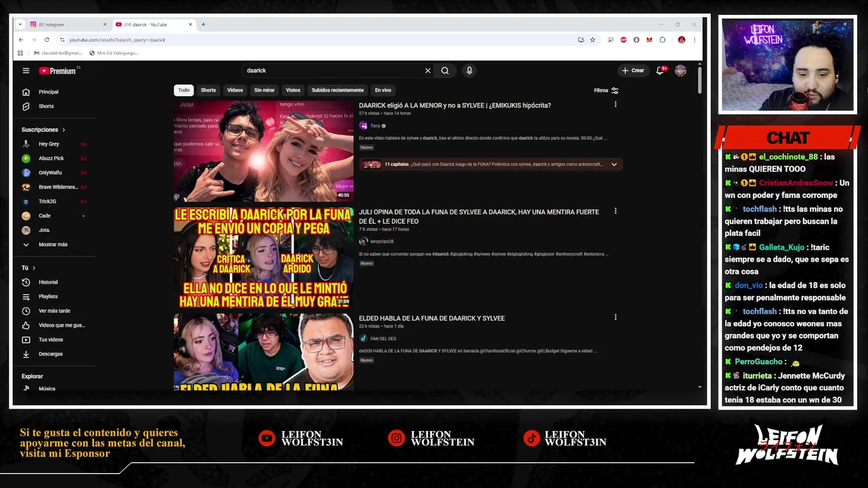Start voice search with the microphone icon
This screenshot has width=868, height=488.
point(469,70)
